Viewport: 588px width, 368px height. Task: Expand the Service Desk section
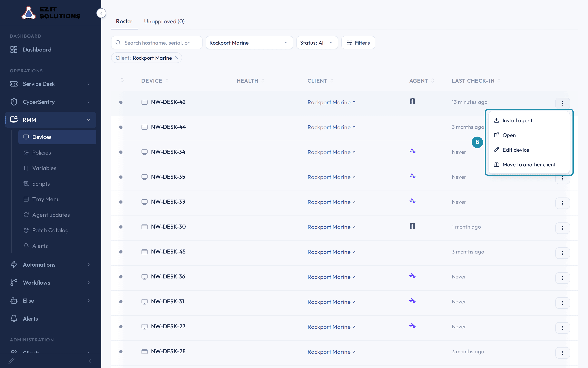89,84
